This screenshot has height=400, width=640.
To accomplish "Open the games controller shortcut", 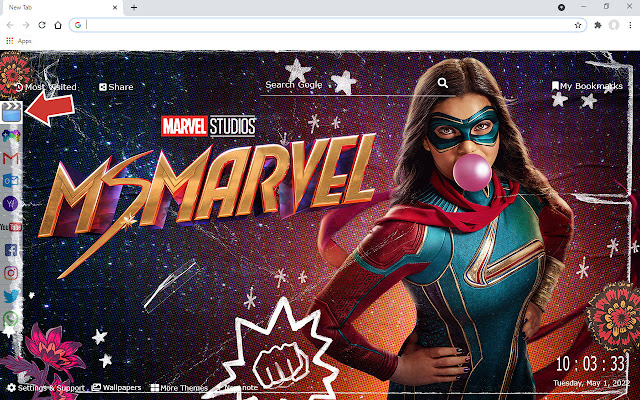I will coord(11,135).
